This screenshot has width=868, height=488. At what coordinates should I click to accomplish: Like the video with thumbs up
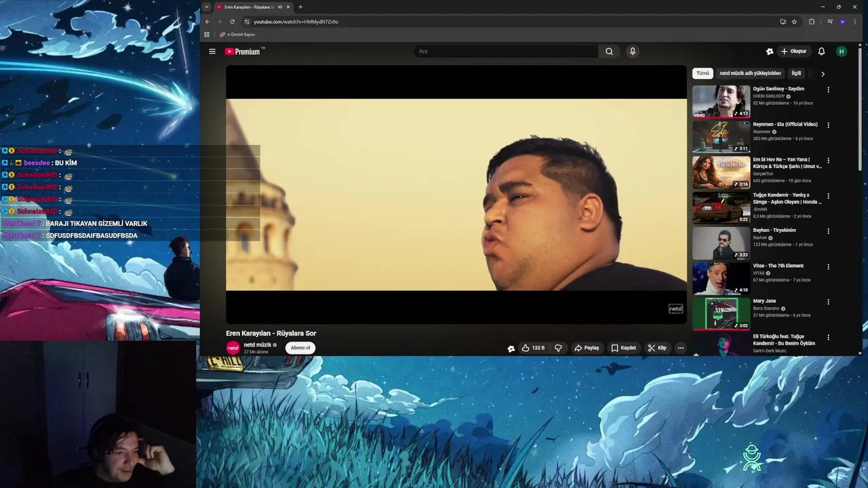click(533, 348)
